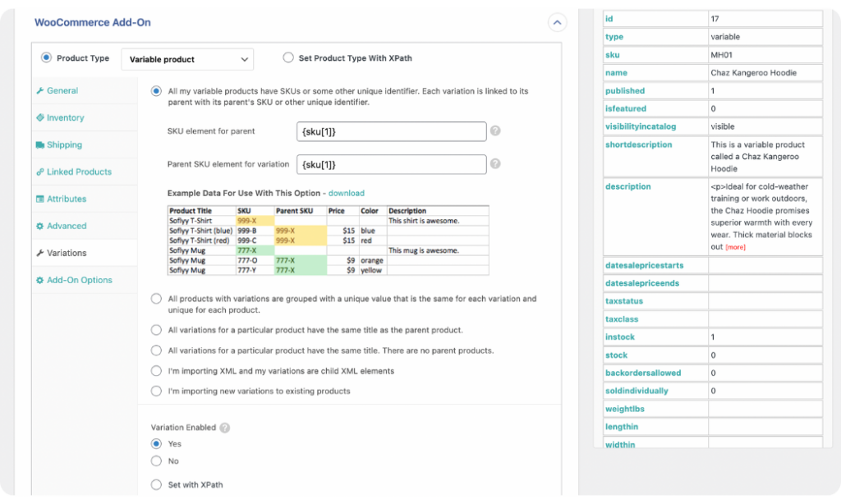
Task: Choose Variation Enabled Set with XPath
Action: pos(156,484)
